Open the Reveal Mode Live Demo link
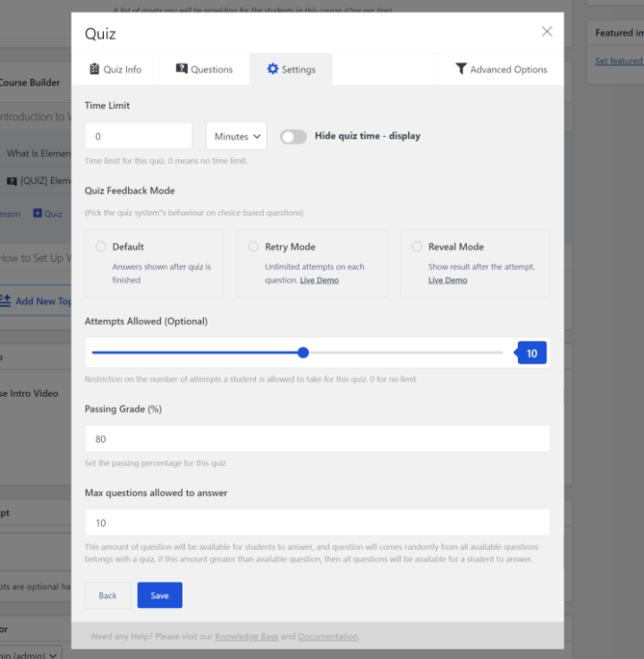 [x=448, y=281]
